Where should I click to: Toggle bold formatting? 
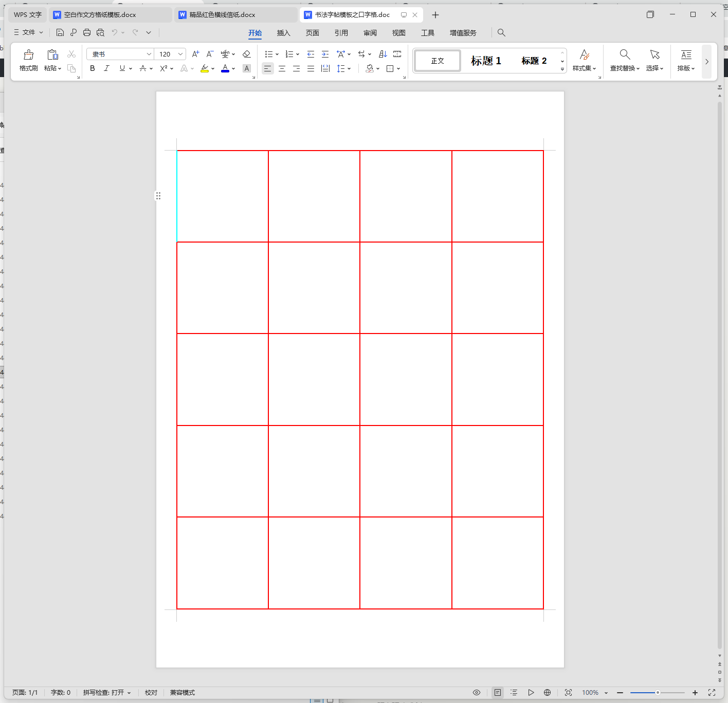point(93,68)
